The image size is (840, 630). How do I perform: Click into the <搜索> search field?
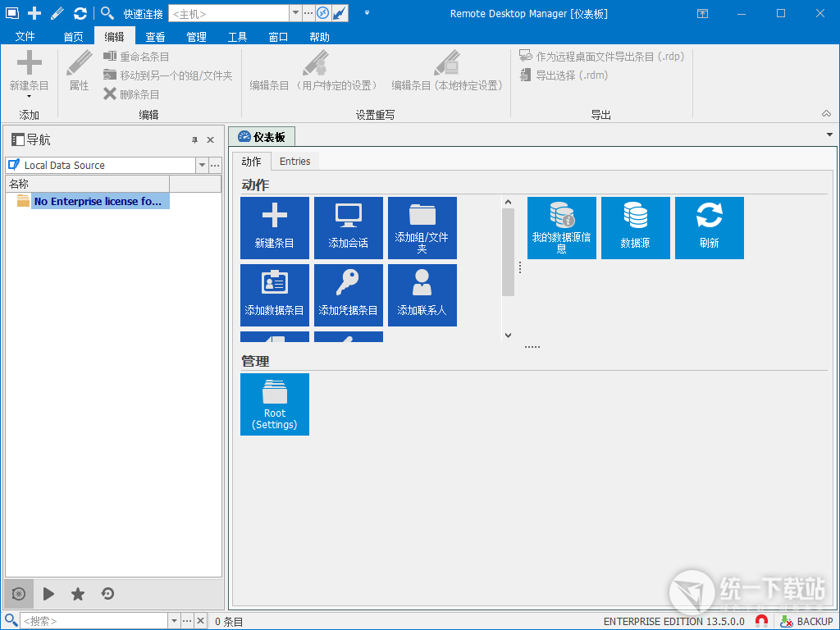[94, 622]
